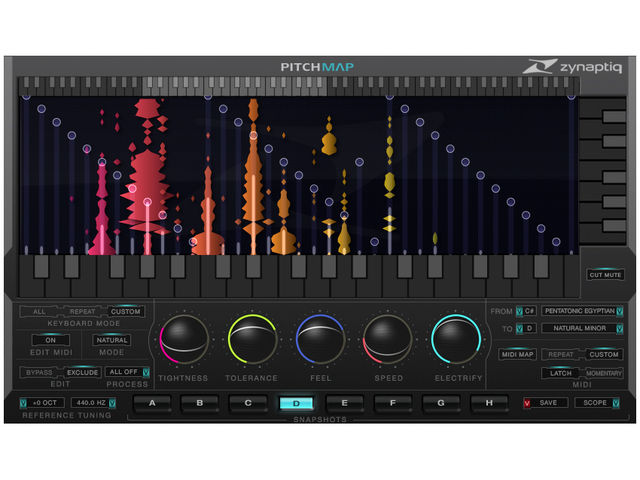Screen dimensions: 640x480
Task: Open the Natural Minor scale dropdown
Action: (x=582, y=328)
